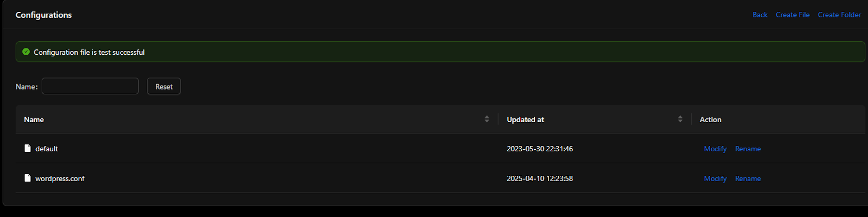Clear the filter with the Reset button
This screenshot has width=868, height=217.
click(164, 86)
